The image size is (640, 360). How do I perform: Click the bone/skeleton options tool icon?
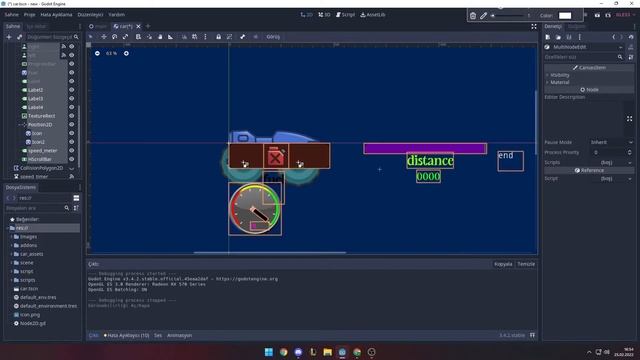pyautogui.click(x=242, y=37)
